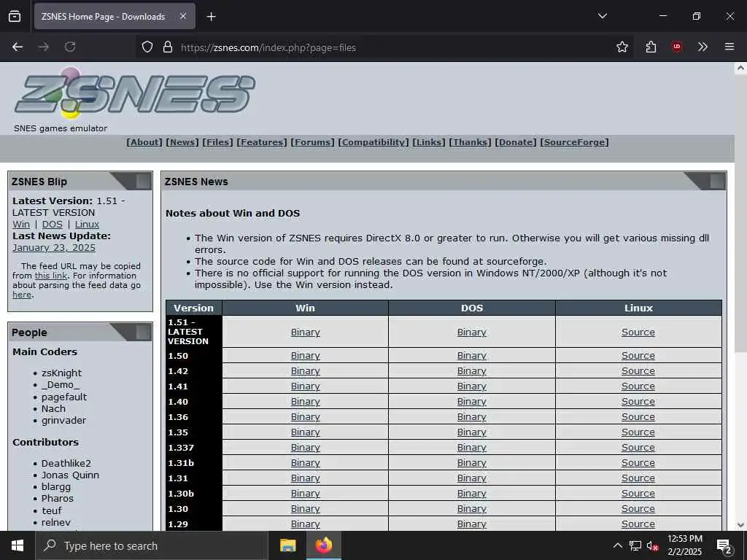The image size is (747, 560).
Task: Click the scrollbar up arrow
Action: point(741,68)
